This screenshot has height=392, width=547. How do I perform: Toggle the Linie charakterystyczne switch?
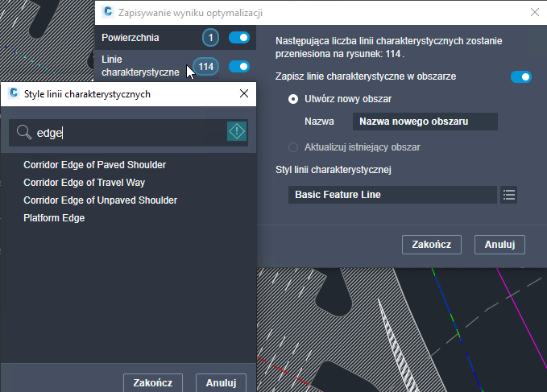tap(239, 66)
